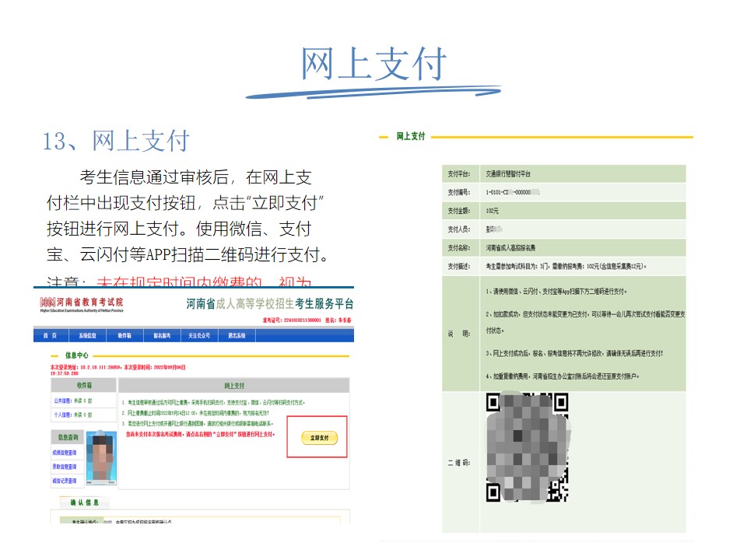Viewport: 747px width, 560px height.
Task: Open the 录取信息查询 link
Action: coord(65,467)
